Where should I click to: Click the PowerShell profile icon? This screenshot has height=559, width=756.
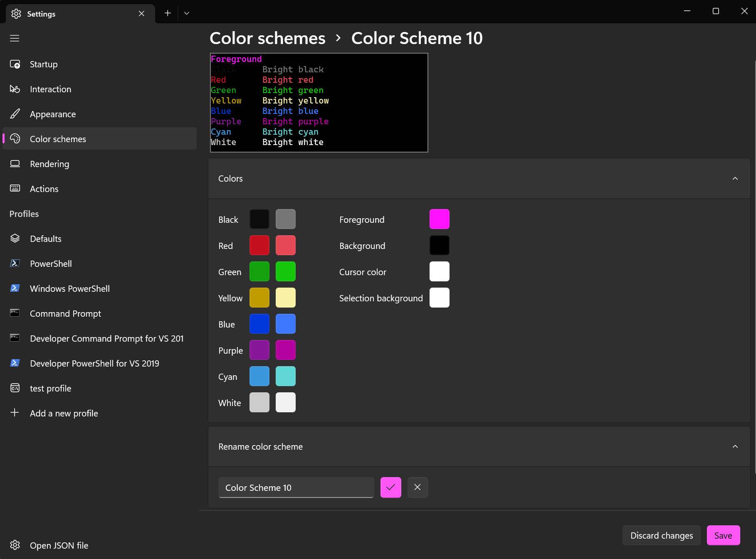[15, 263]
